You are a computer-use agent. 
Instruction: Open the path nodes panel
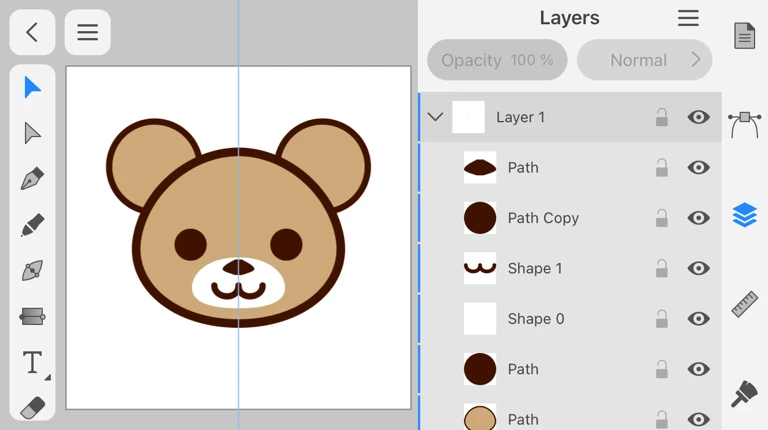tap(744, 125)
